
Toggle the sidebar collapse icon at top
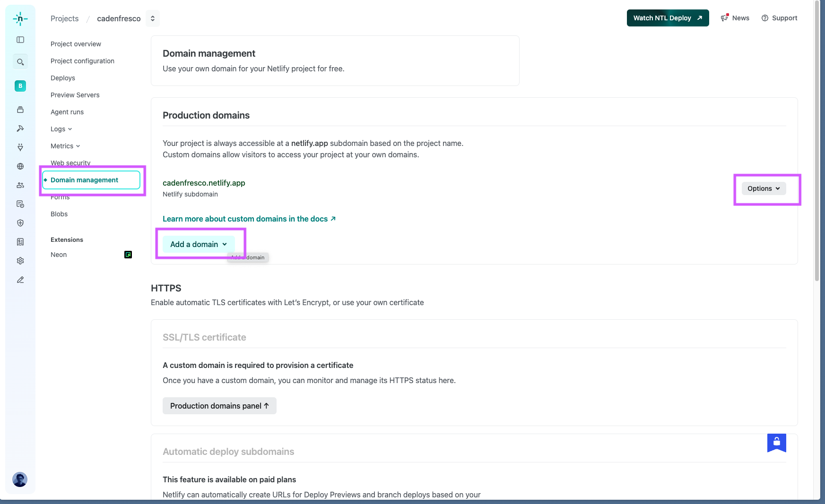coord(20,40)
